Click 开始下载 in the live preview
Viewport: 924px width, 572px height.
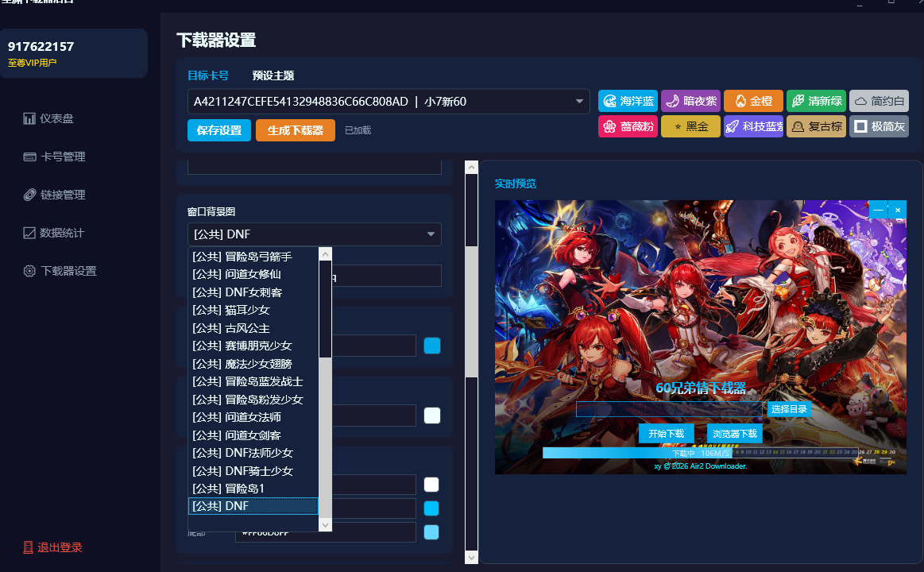point(667,434)
